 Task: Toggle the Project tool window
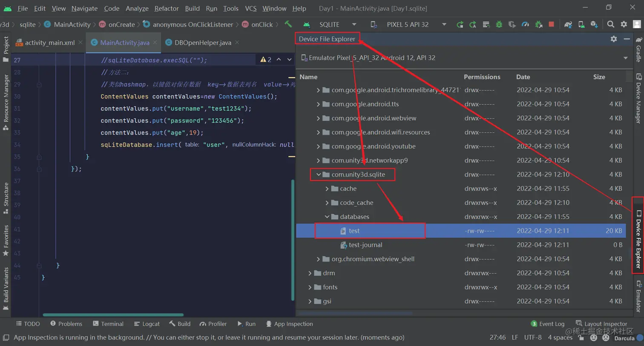[x=6, y=49]
